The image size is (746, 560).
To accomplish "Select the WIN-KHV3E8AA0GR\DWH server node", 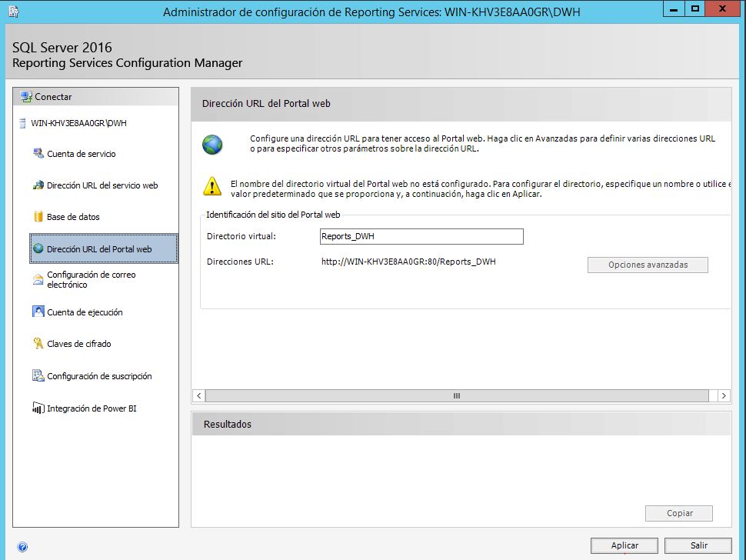I will pos(78,123).
